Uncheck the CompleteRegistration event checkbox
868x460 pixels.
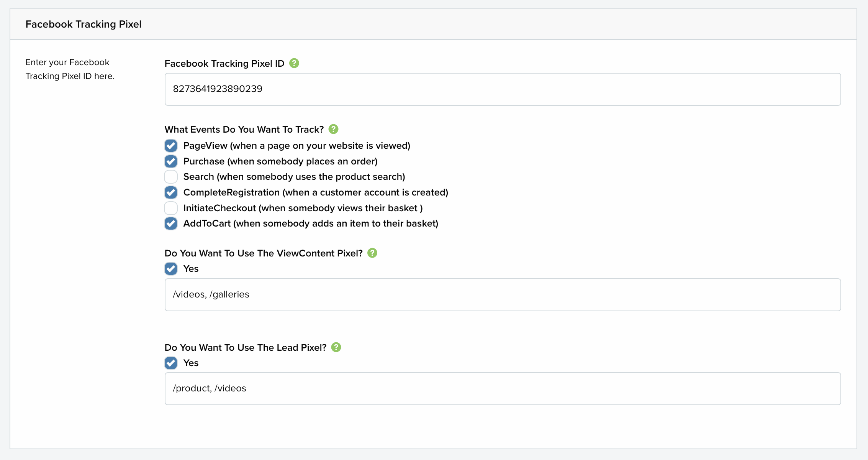tap(171, 192)
